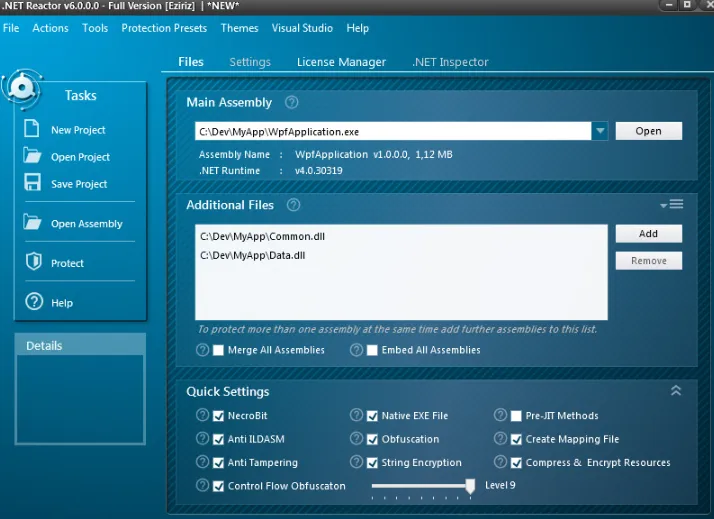Select Common.dll in the additional files list
This screenshot has height=519, width=714.
click(x=263, y=236)
